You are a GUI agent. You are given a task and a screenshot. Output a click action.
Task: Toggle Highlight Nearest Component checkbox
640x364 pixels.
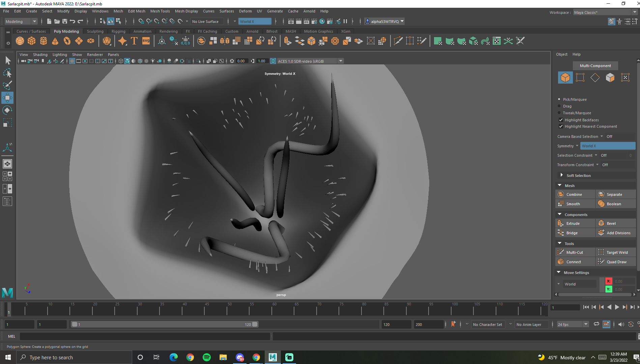click(x=561, y=126)
